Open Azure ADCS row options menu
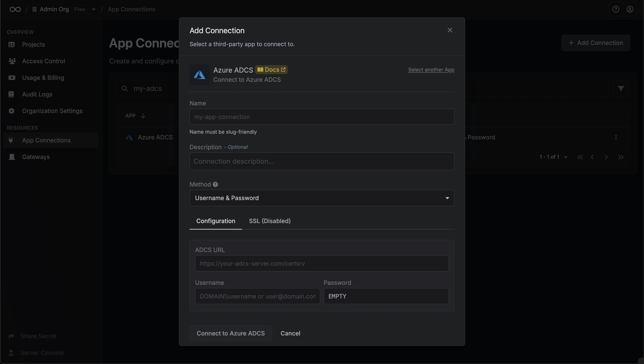644x364 pixels. [x=616, y=137]
